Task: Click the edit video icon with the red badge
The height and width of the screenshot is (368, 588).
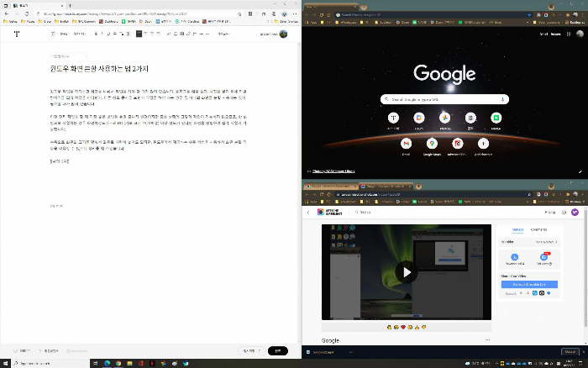Action: pyautogui.click(x=543, y=257)
